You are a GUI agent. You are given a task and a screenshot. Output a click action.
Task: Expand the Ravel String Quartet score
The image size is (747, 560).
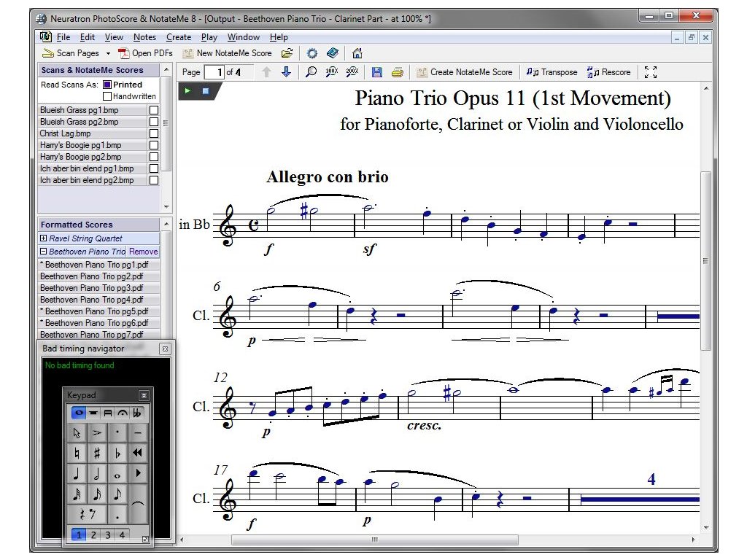[43, 238]
